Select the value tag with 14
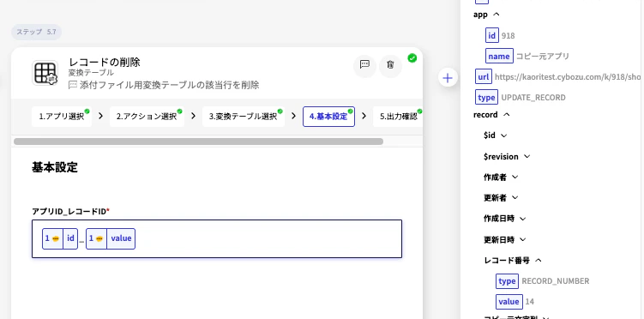The width and height of the screenshot is (644, 319). pos(509,301)
